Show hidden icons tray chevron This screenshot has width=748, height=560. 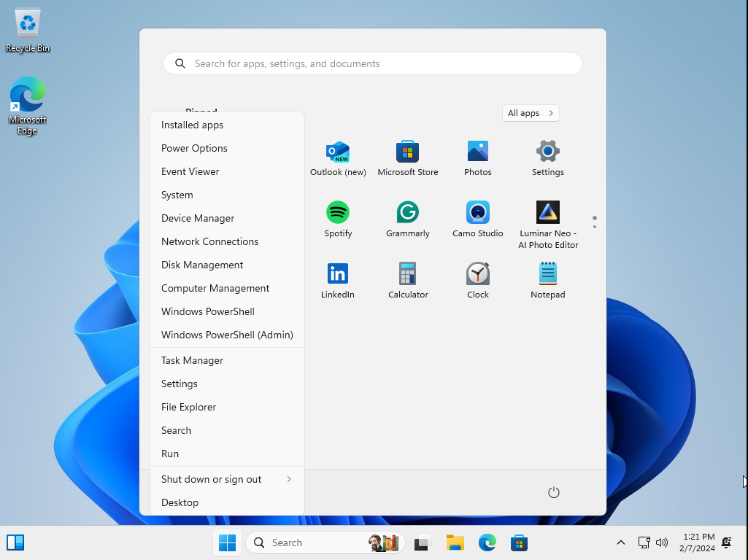[620, 542]
